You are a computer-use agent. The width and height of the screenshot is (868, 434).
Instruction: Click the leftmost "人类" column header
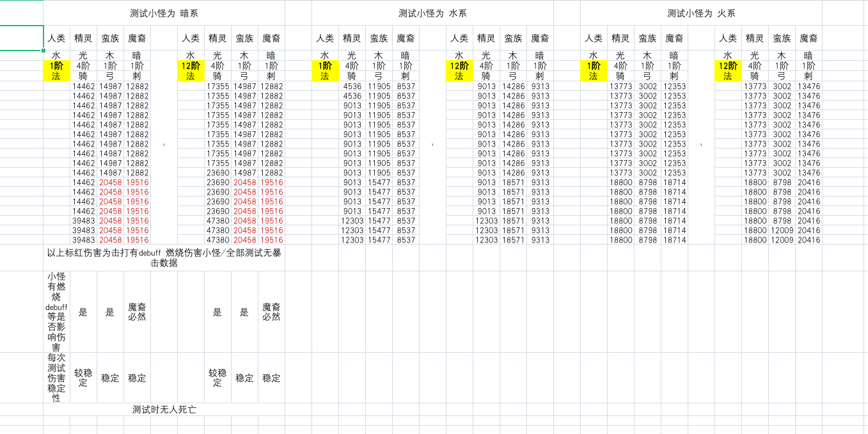click(x=56, y=38)
